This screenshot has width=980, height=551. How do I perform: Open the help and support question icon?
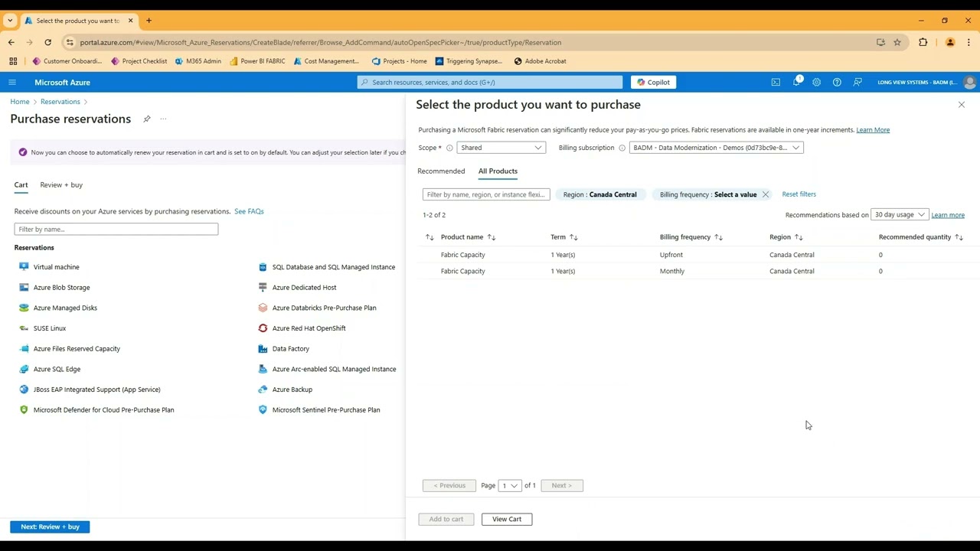click(837, 82)
